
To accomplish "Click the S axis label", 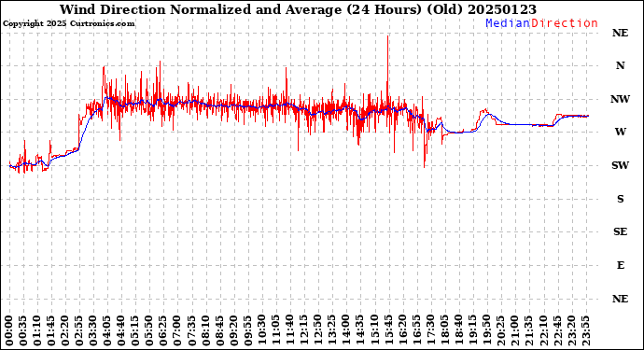I will (620, 199).
